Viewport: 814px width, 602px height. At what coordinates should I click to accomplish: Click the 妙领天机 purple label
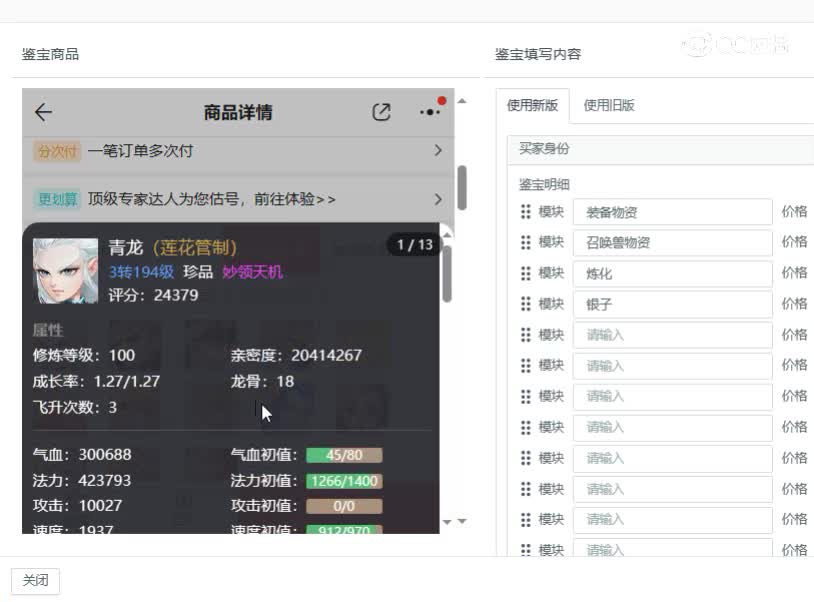pyautogui.click(x=252, y=272)
